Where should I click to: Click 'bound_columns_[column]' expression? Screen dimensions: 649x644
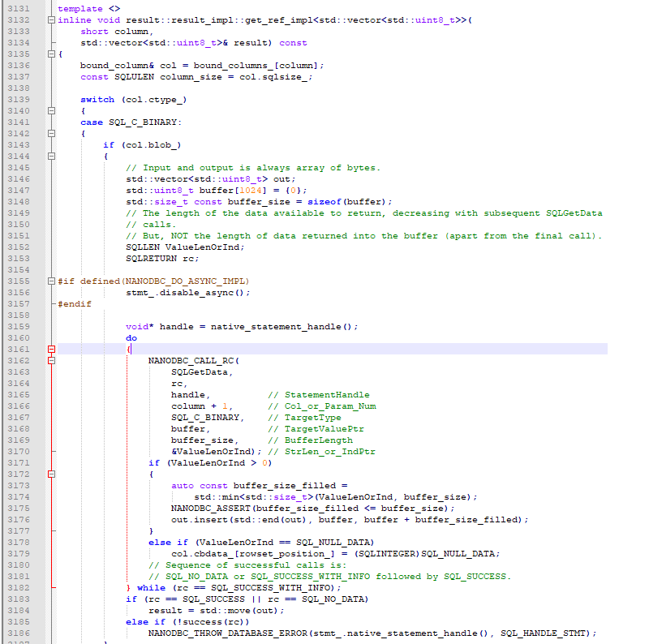pos(256,66)
